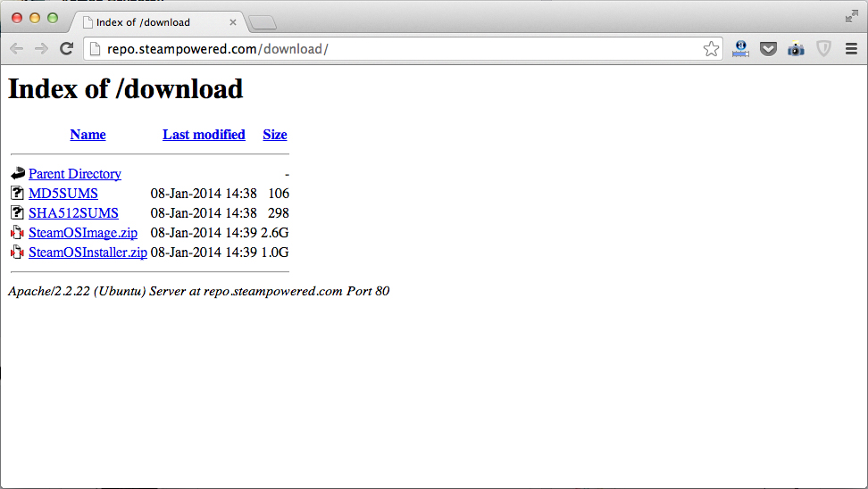Click the SteamOSInstaller.zip modified date
The image size is (868, 489).
(204, 253)
